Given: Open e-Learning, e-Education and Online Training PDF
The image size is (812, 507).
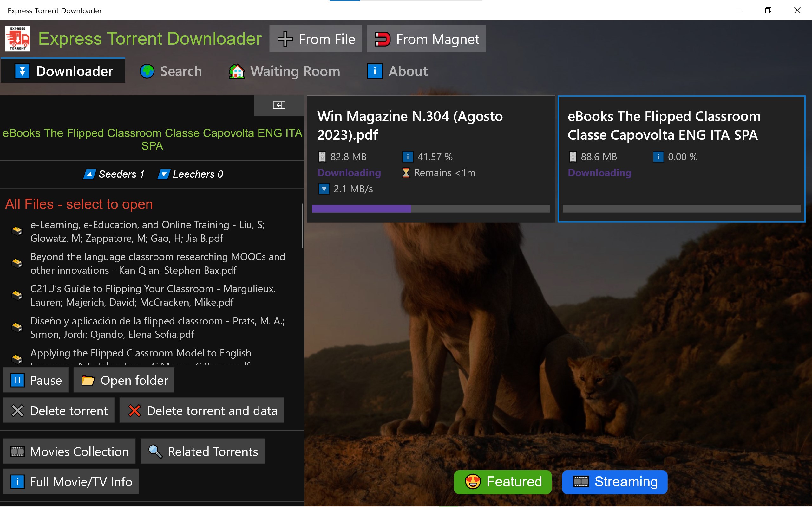Looking at the screenshot, I should pyautogui.click(x=147, y=231).
